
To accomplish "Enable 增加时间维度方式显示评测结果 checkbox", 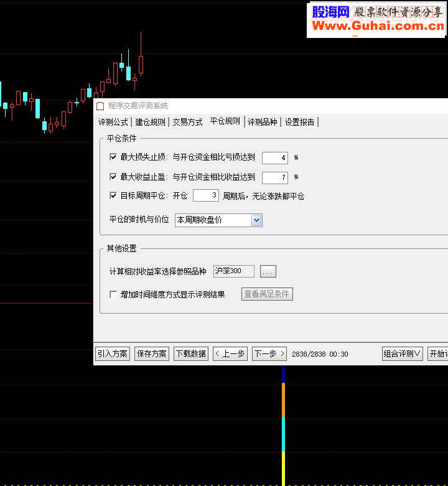I will pyautogui.click(x=113, y=294).
